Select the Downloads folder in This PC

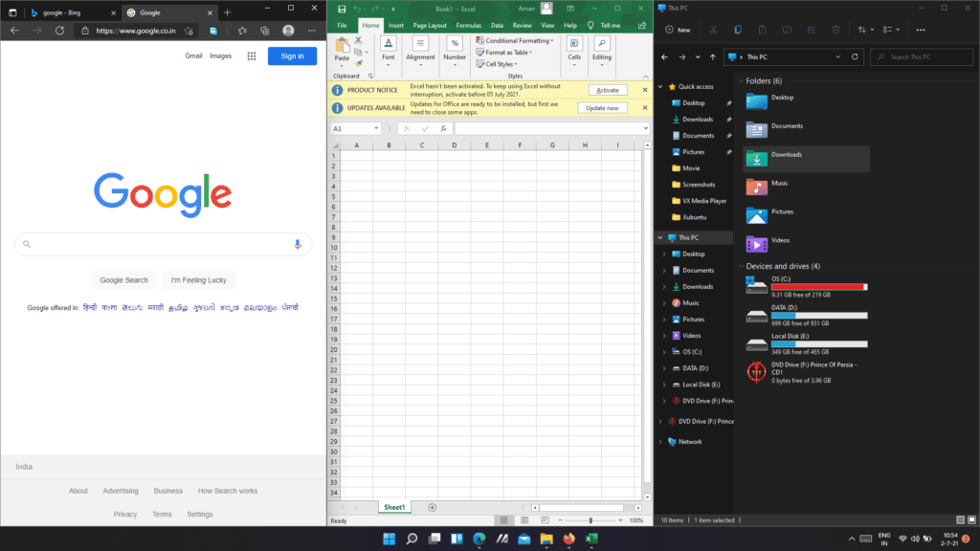click(806, 159)
